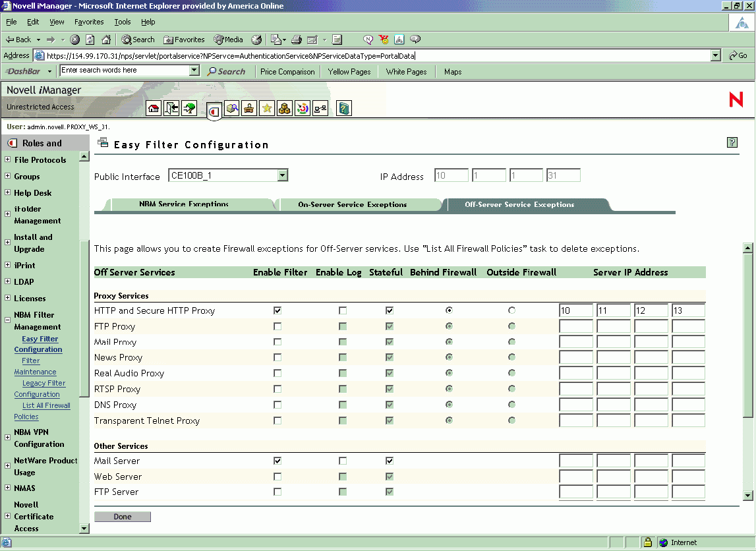Click the iManager Home icon
Viewport: 756px width, 551px height.
click(154, 108)
